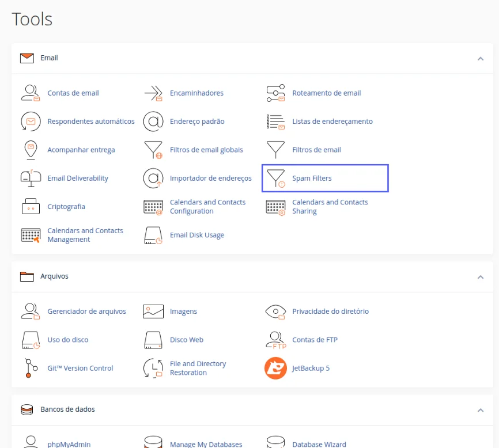Open the JetBackup 5 link
The width and height of the screenshot is (499, 448).
pyautogui.click(x=311, y=368)
